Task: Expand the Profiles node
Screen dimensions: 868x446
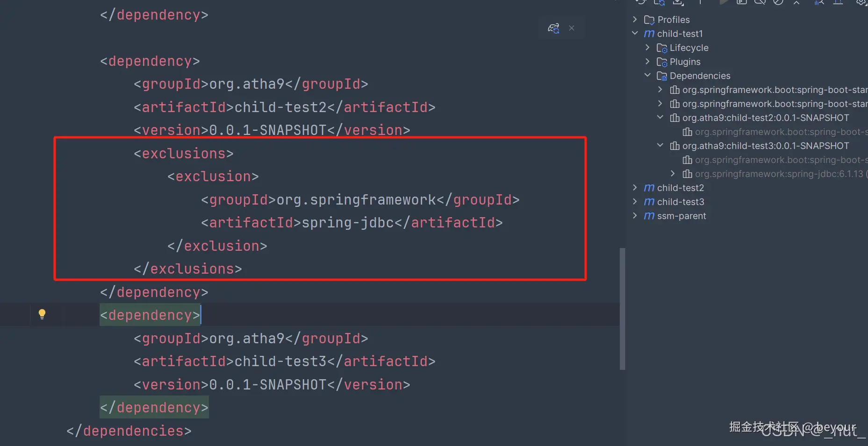Action: 635,19
